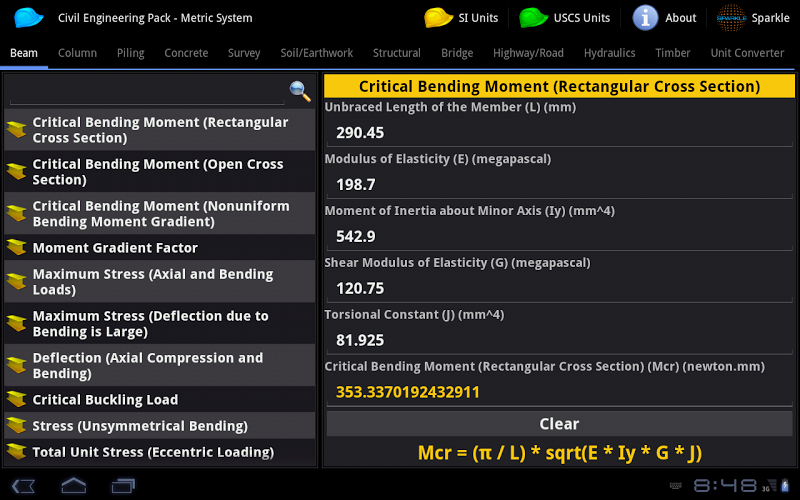Open Critical Buckling Load calculator
This screenshot has height=500, width=800.
pyautogui.click(x=160, y=399)
